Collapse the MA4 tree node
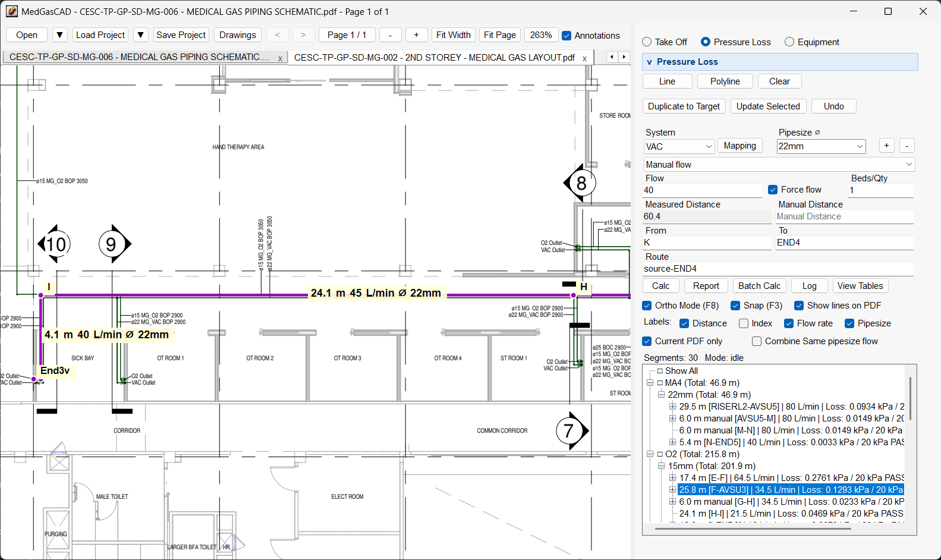 (x=650, y=383)
